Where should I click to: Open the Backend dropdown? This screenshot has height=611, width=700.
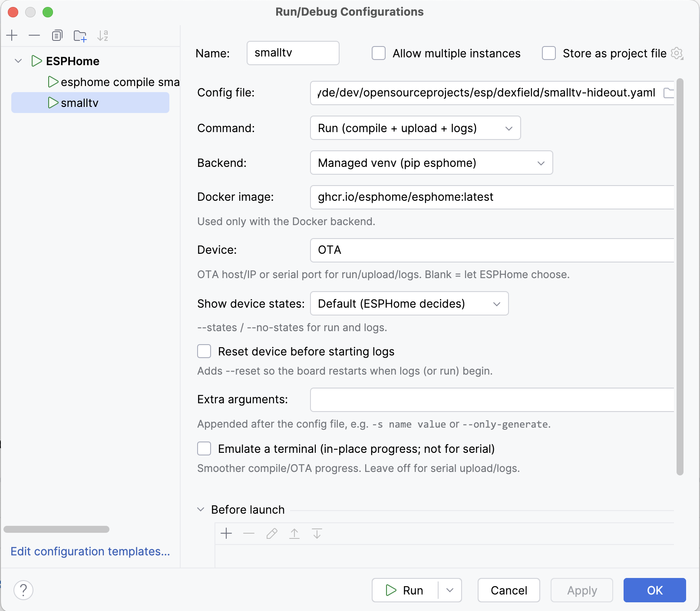pos(432,163)
